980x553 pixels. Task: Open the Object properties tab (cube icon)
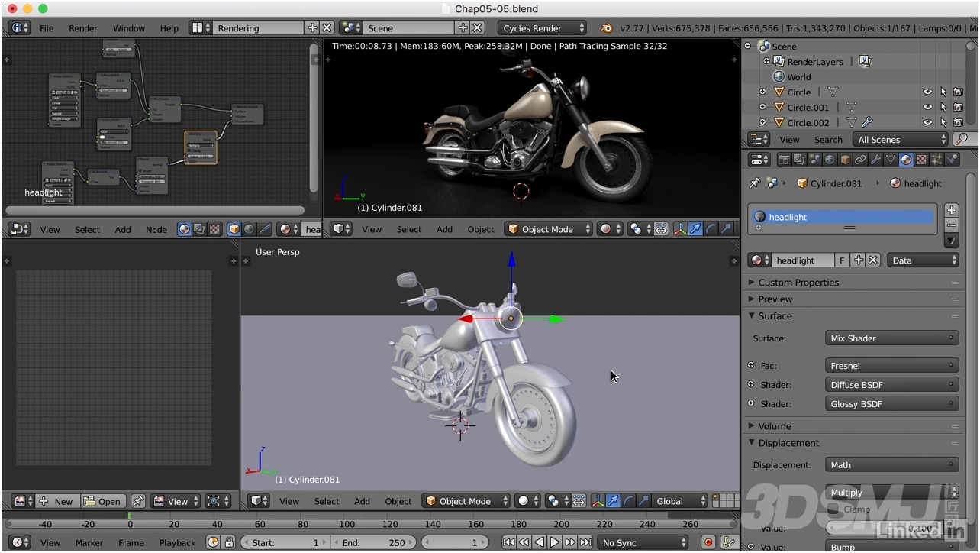(x=845, y=160)
